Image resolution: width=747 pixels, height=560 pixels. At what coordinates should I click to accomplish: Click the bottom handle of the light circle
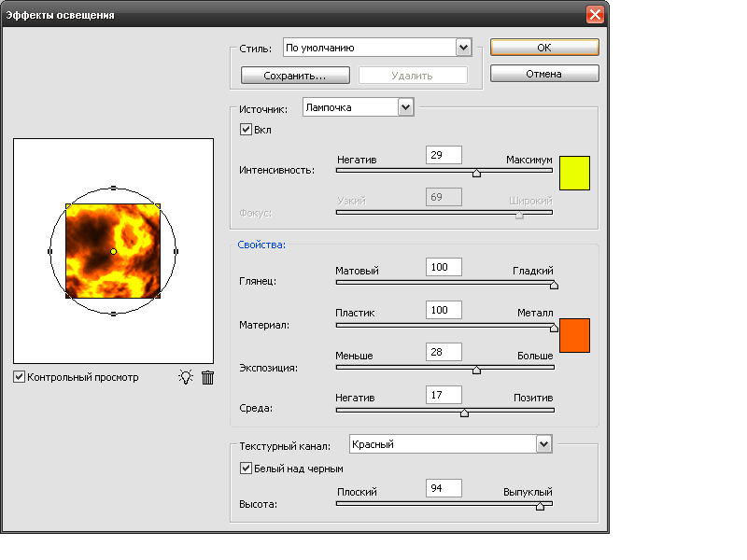113,315
